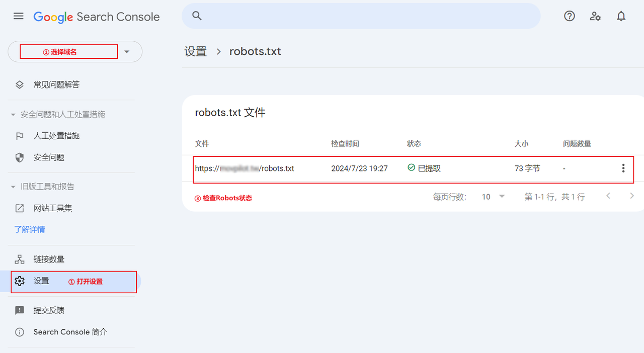Screen dimensions: 644x353
Task: Open the notifications bell
Action: [621, 16]
